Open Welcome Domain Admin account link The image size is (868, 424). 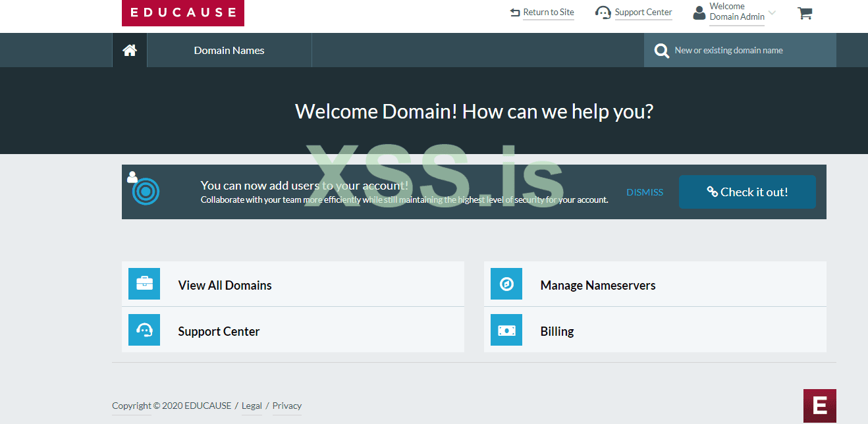click(x=737, y=12)
